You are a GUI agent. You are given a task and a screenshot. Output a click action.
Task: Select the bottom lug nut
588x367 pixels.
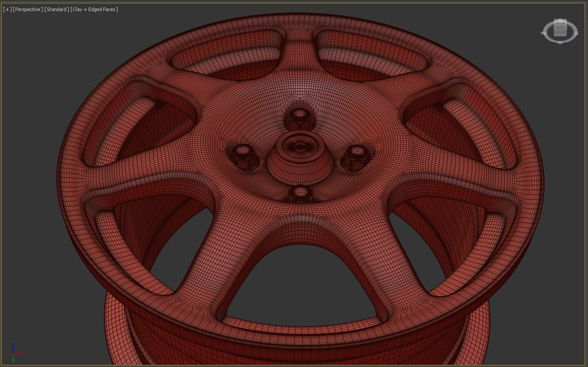pos(300,194)
